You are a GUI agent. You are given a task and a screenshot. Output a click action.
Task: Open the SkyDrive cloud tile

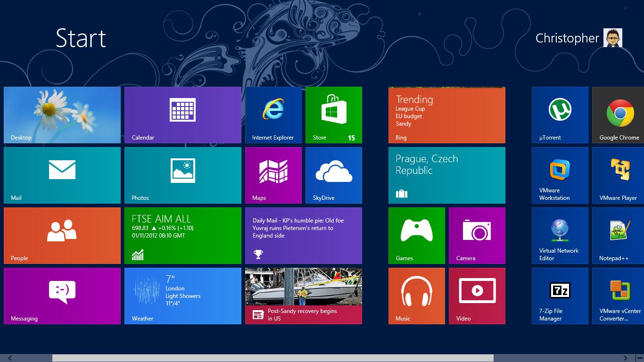click(334, 175)
